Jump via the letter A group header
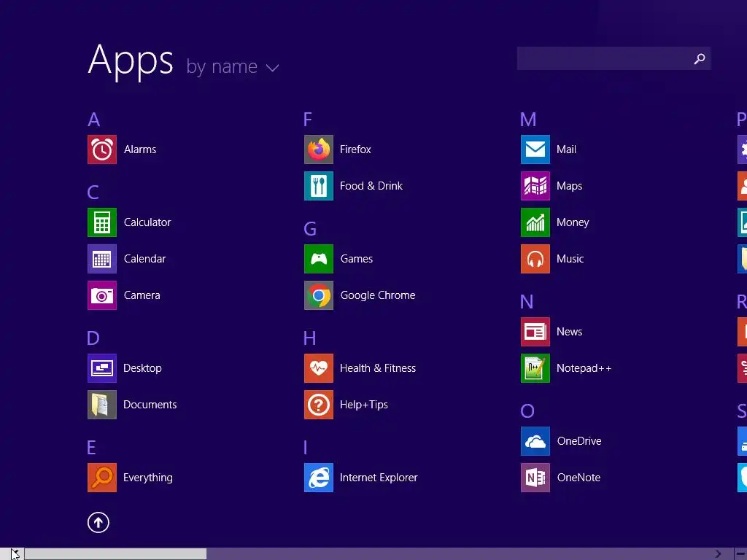 coord(94,120)
